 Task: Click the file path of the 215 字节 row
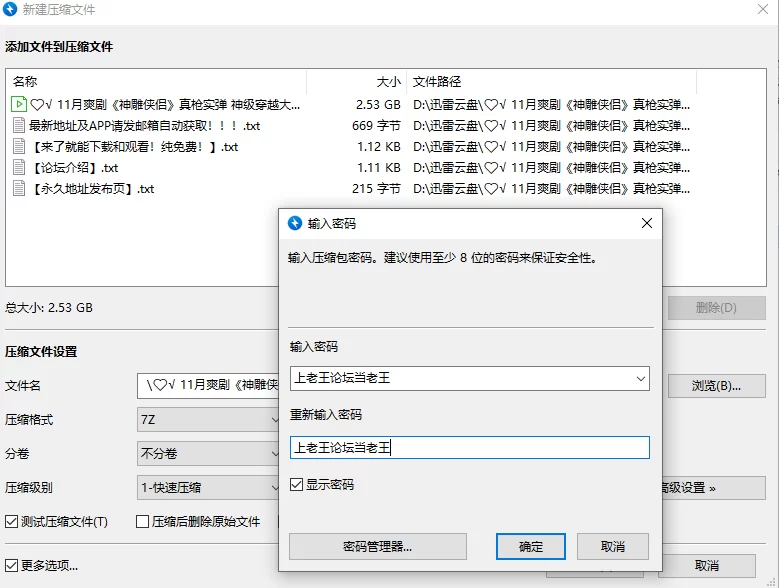[x=551, y=189]
